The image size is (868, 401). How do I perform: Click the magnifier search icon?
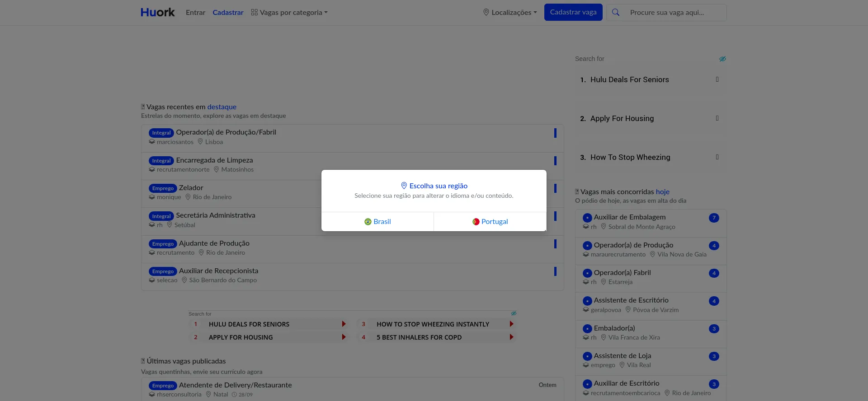click(616, 13)
